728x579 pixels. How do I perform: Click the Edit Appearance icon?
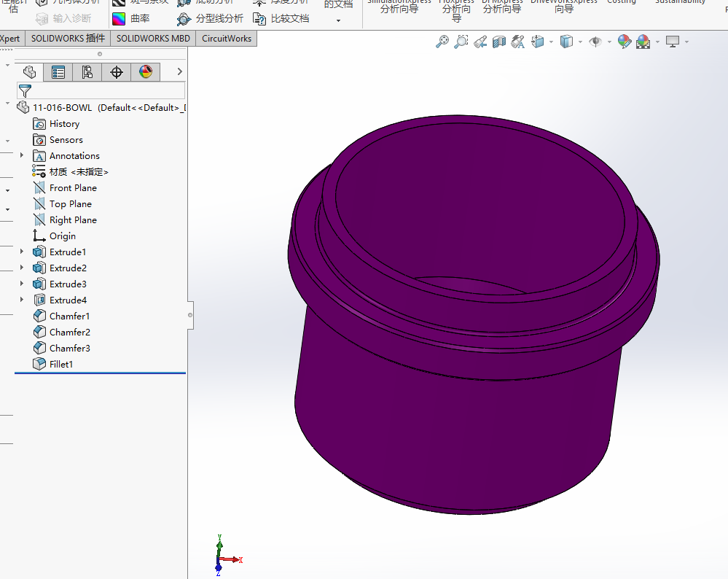coord(625,42)
